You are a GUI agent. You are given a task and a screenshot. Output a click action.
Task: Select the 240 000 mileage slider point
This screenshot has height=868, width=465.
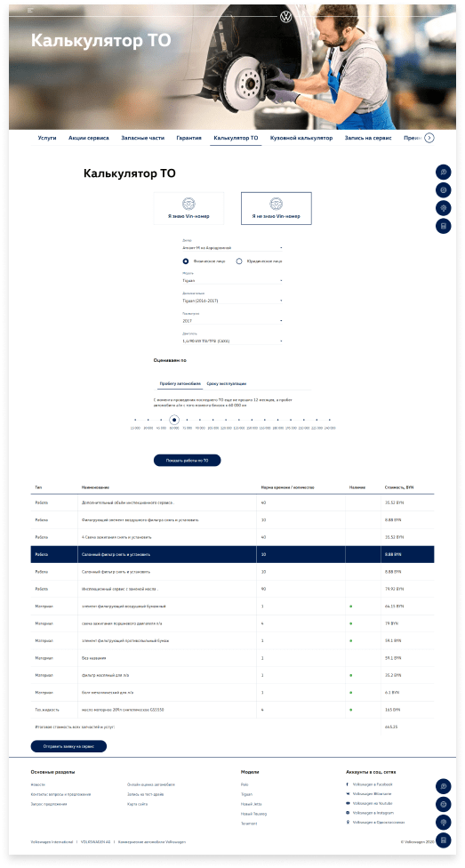pyautogui.click(x=329, y=420)
